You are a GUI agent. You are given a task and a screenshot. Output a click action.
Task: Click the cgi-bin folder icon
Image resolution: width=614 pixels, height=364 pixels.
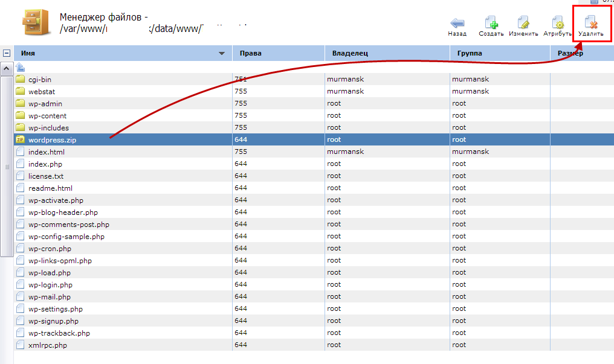coord(21,79)
